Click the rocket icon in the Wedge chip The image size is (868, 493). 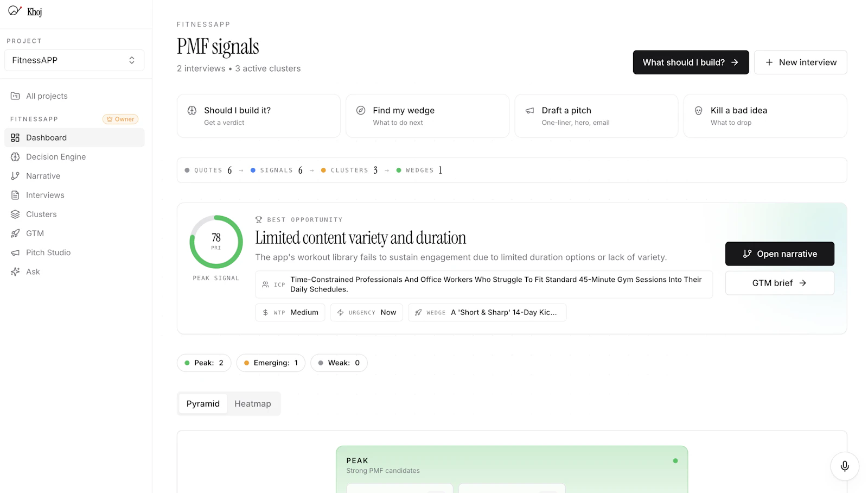point(418,313)
